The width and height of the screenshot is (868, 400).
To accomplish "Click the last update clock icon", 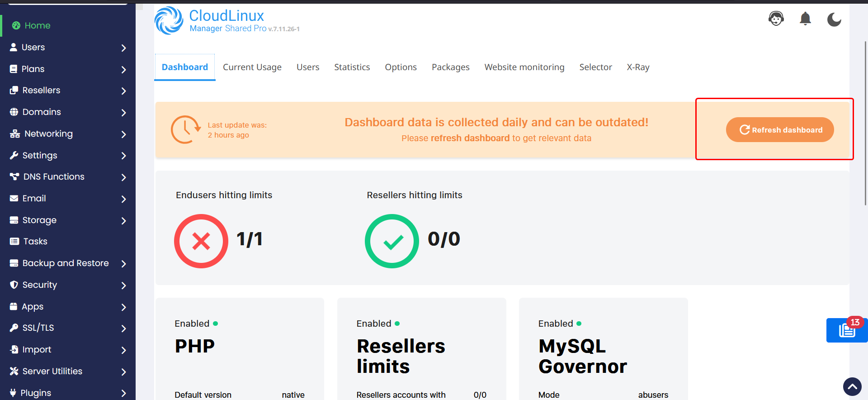I will coord(185,130).
